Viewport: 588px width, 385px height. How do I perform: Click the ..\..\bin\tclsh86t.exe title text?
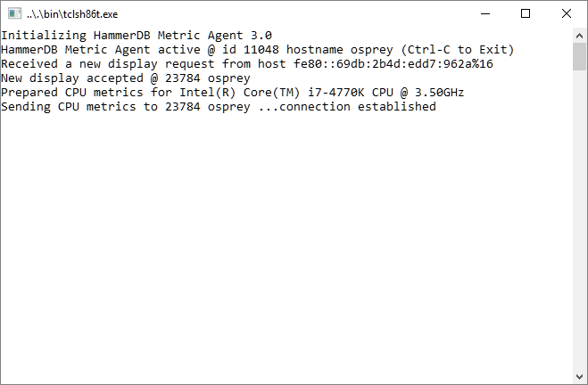72,14
